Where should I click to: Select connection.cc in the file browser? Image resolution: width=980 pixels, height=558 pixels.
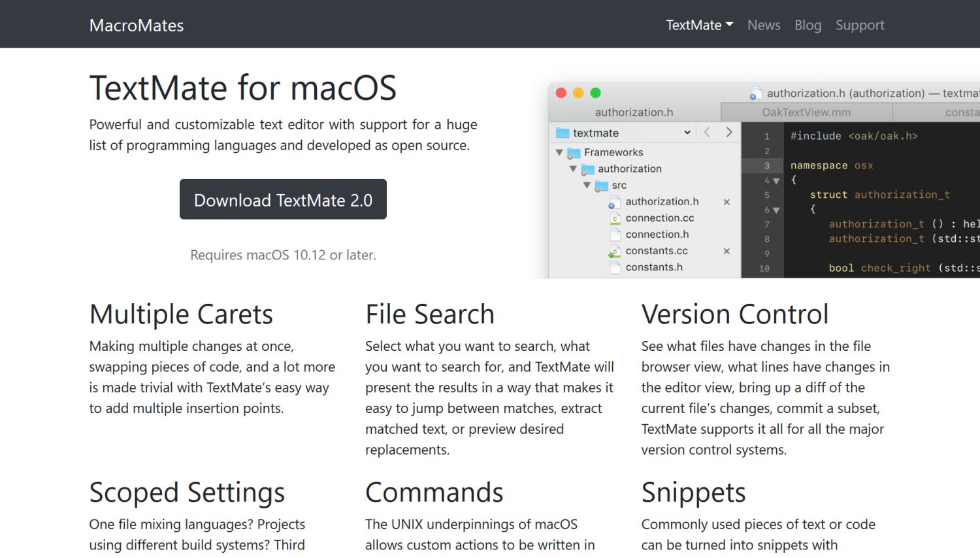click(659, 218)
